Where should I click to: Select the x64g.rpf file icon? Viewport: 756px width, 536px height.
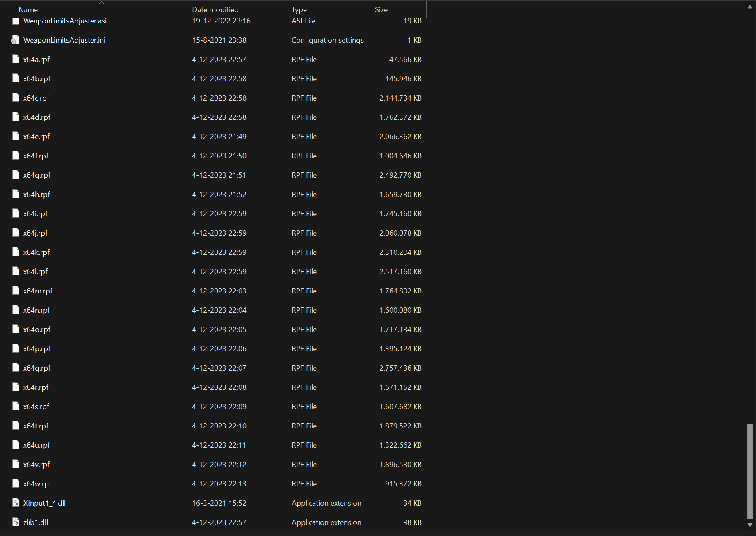click(x=16, y=175)
